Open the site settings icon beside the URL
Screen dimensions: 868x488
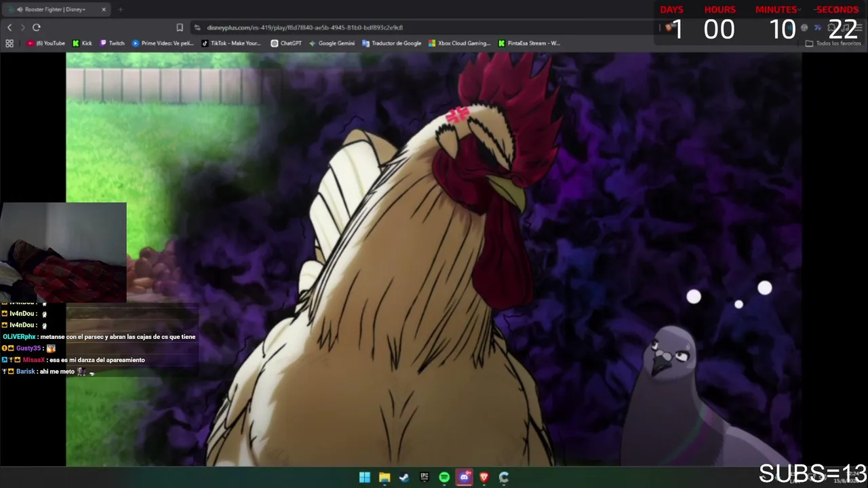(197, 27)
